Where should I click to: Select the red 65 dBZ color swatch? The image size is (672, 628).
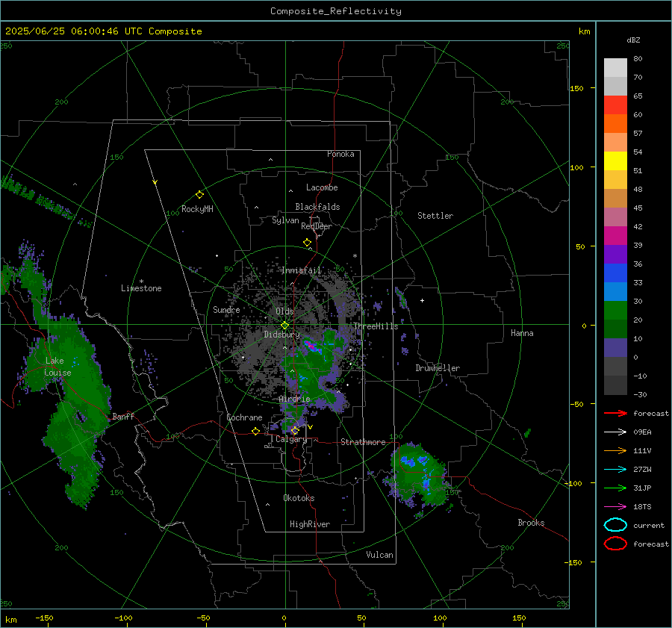point(615,105)
